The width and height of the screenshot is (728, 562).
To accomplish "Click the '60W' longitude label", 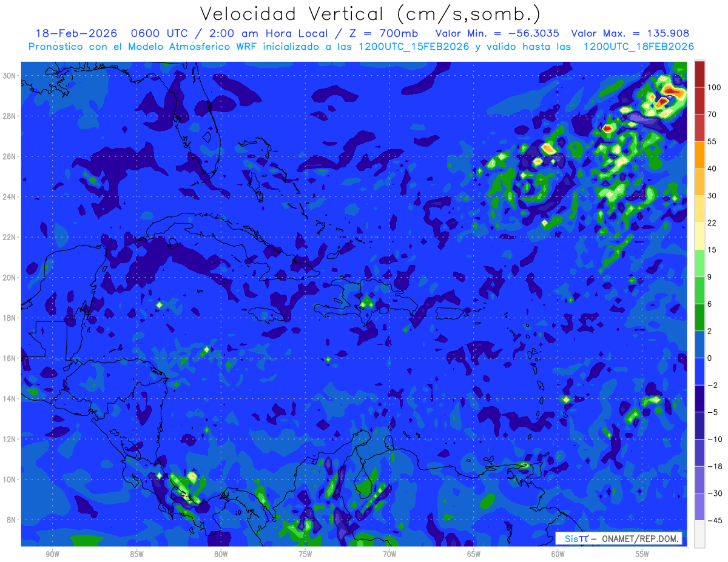I will [x=558, y=554].
